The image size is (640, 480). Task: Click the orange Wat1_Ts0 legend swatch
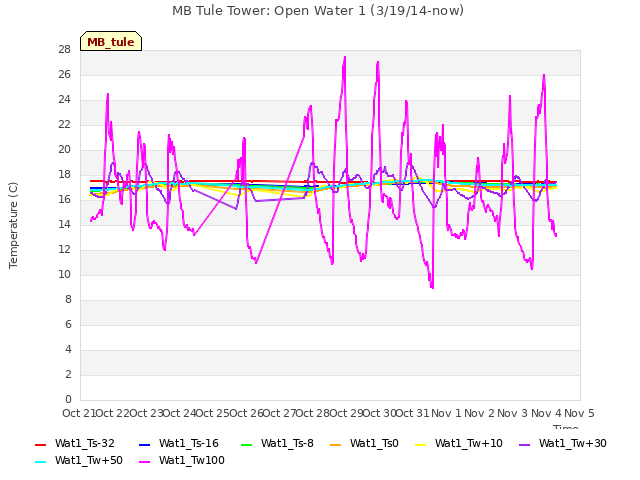[336, 444]
